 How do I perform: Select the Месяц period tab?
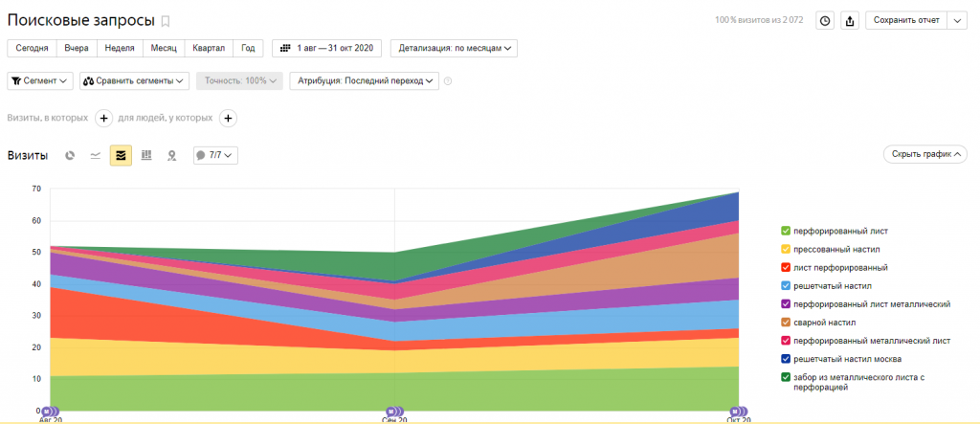tap(164, 48)
